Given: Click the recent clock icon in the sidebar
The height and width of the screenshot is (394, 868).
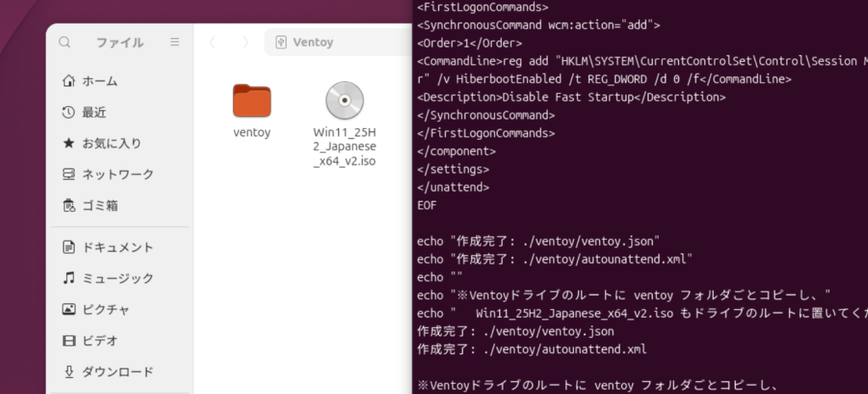Looking at the screenshot, I should coord(69,113).
